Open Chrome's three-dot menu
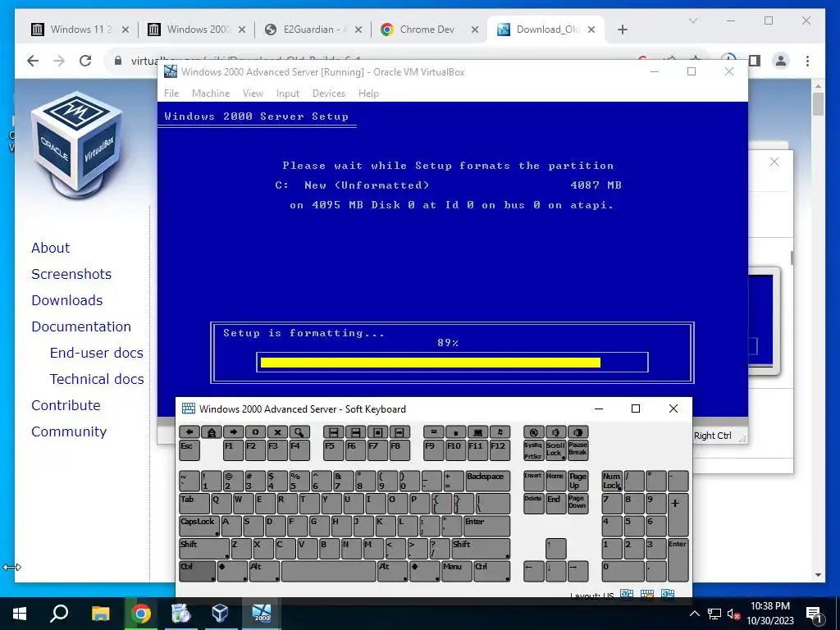Image resolution: width=840 pixels, height=630 pixels. [807, 61]
